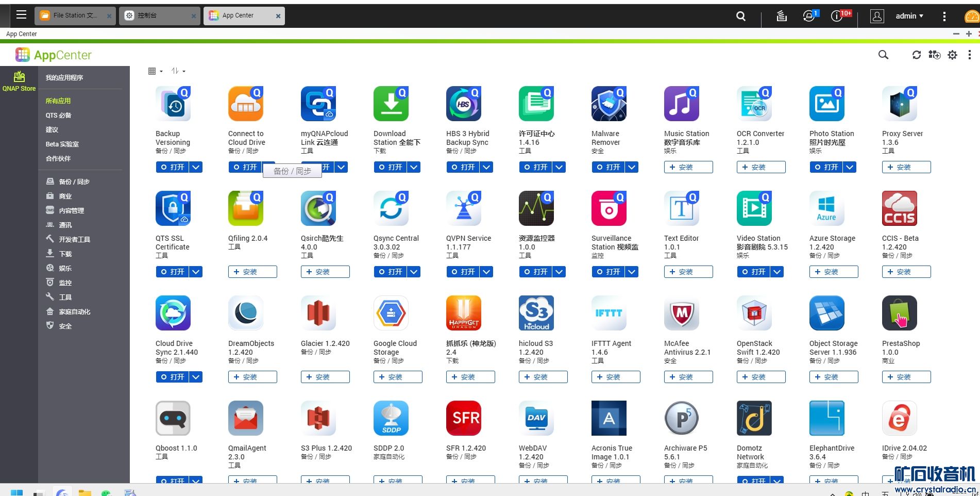Select the McAfee Antivirus app icon
980x496 pixels.
[x=682, y=313]
